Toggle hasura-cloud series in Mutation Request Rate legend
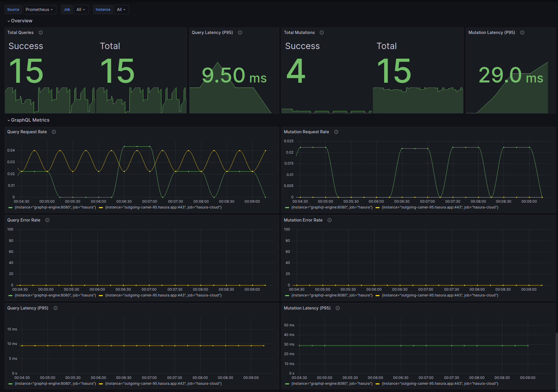558x392 pixels. [440, 207]
